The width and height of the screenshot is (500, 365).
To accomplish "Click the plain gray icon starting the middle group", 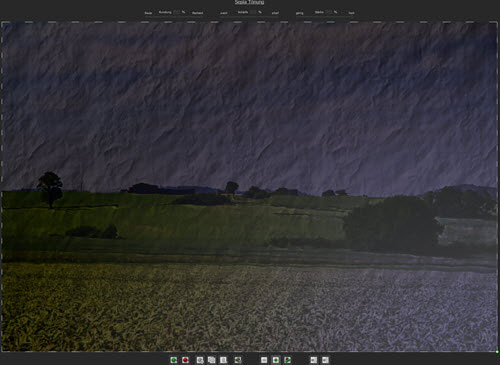I will (264, 360).
